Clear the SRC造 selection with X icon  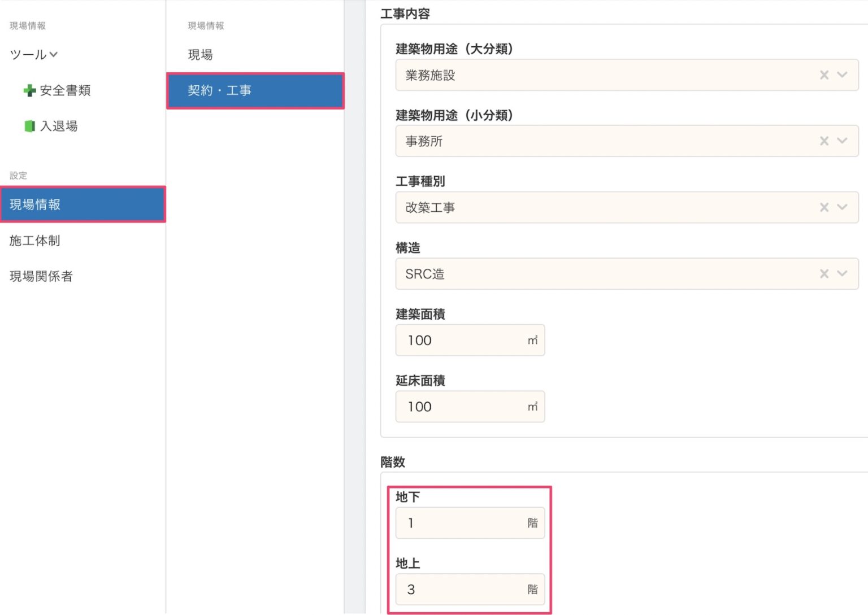pyautogui.click(x=824, y=274)
